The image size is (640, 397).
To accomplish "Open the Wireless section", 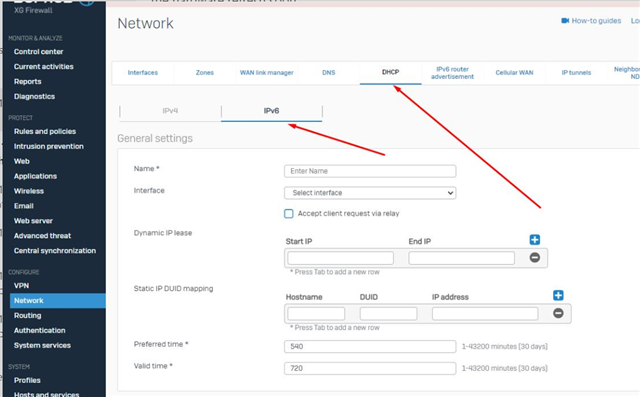I will pyautogui.click(x=29, y=191).
